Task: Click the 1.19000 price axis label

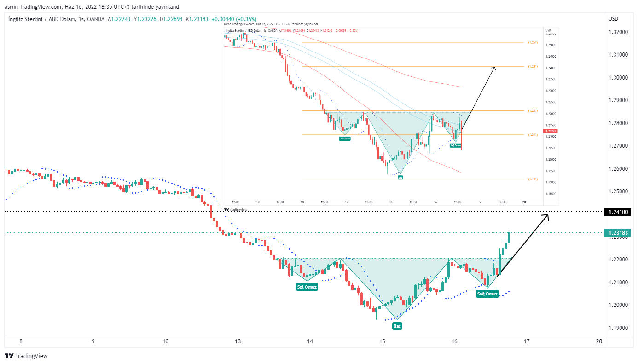Action: tap(618, 328)
